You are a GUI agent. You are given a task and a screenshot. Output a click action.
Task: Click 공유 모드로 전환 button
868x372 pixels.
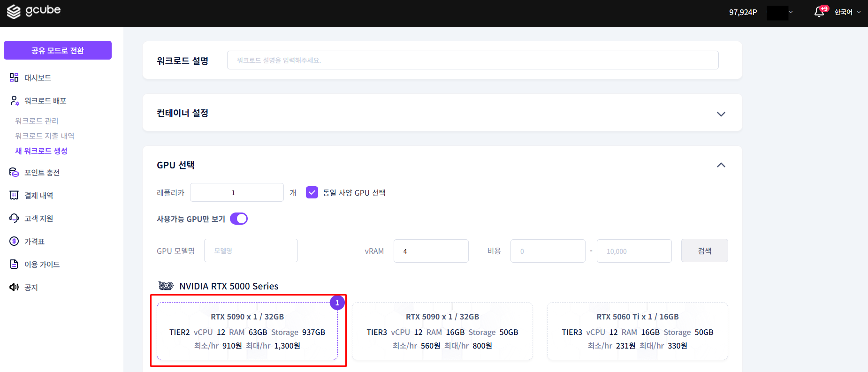[58, 50]
